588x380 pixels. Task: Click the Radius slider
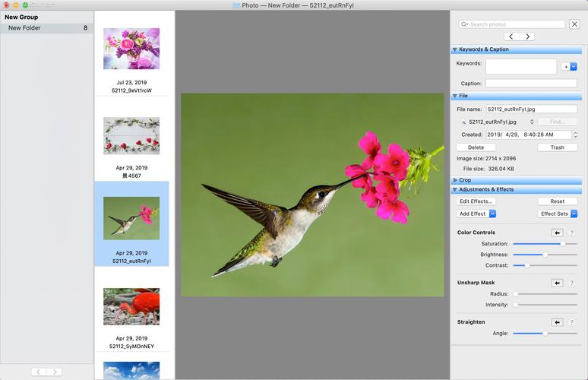click(x=545, y=294)
